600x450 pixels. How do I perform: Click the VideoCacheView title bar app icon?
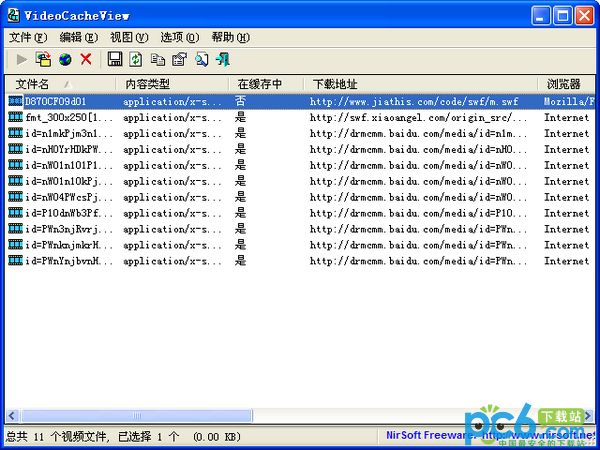point(14,16)
